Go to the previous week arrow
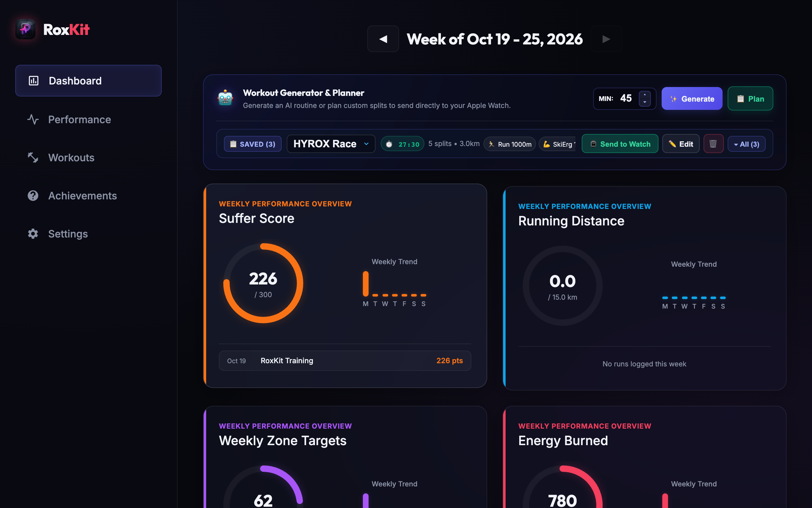 coord(383,39)
